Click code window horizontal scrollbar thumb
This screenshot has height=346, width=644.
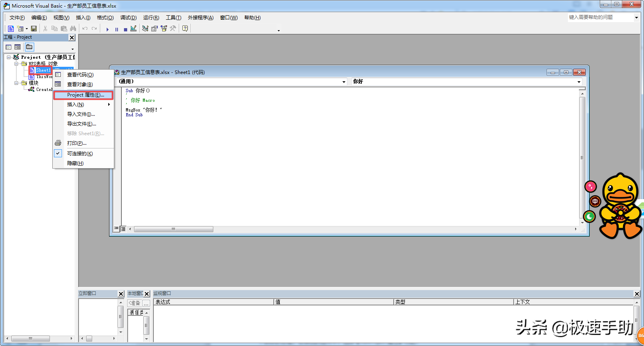tap(173, 229)
